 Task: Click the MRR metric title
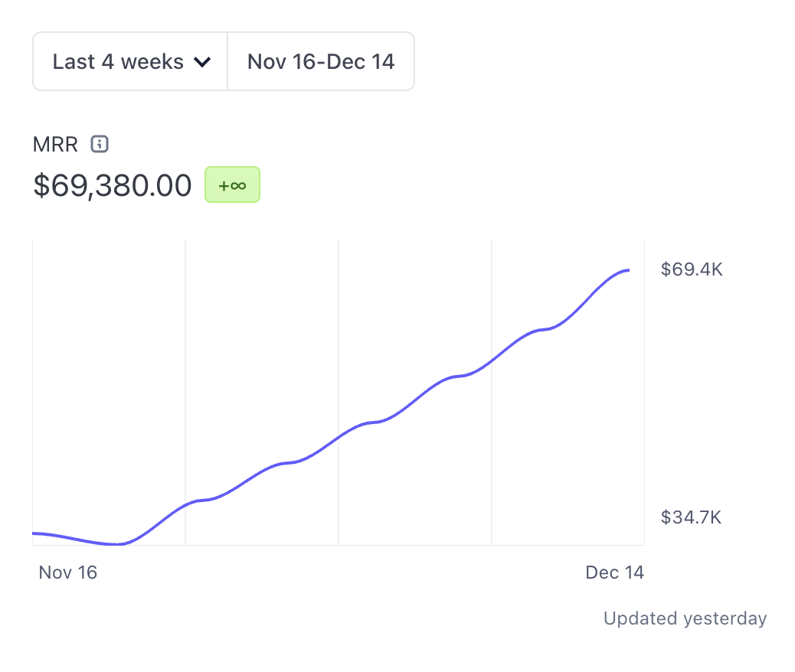coord(55,144)
